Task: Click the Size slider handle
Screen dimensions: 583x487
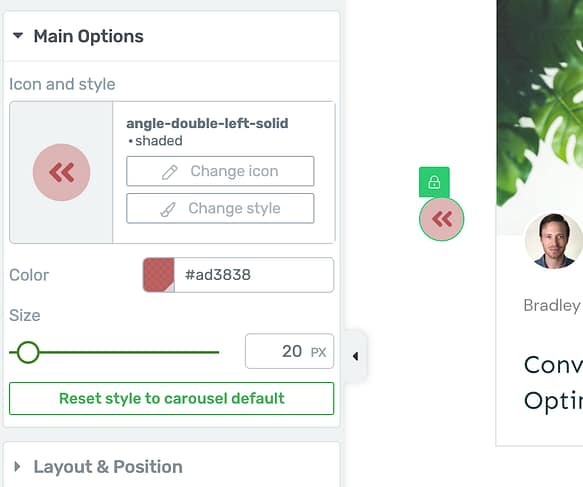Action: point(28,352)
